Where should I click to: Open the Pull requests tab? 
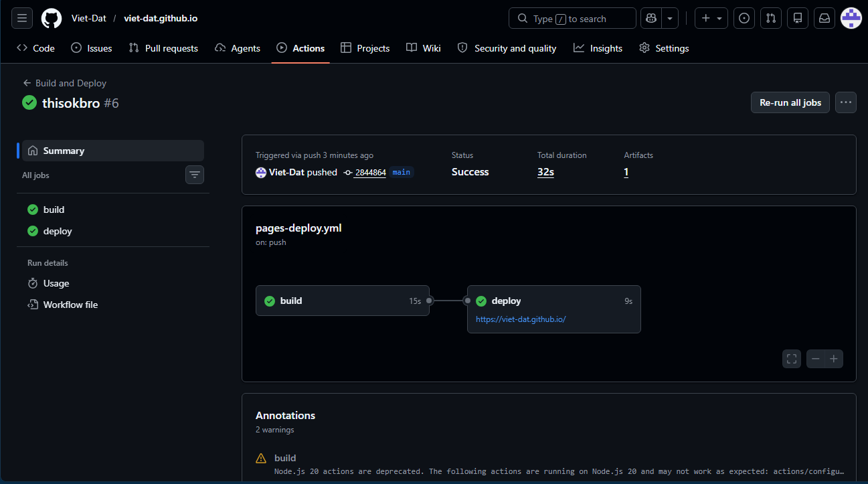coord(163,48)
